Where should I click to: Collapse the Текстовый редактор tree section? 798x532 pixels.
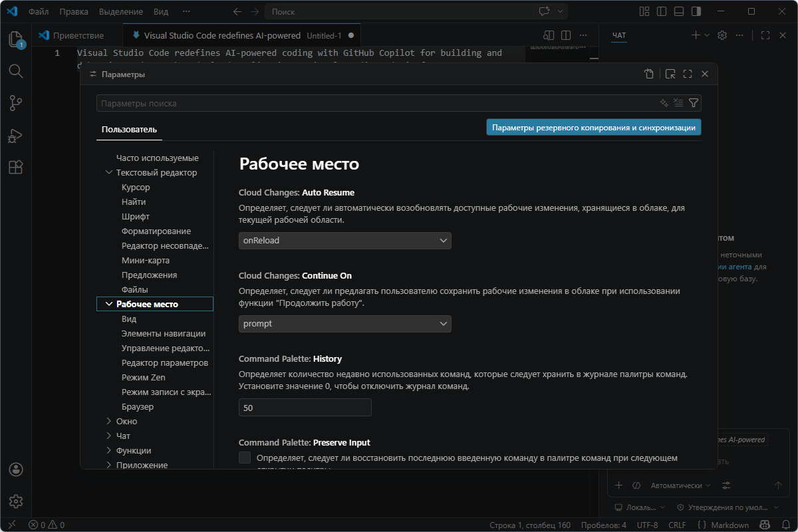110,173
